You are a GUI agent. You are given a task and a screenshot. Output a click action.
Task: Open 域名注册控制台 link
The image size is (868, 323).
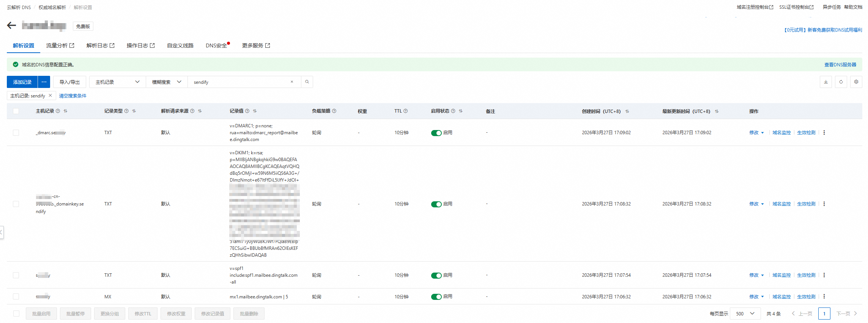click(755, 7)
